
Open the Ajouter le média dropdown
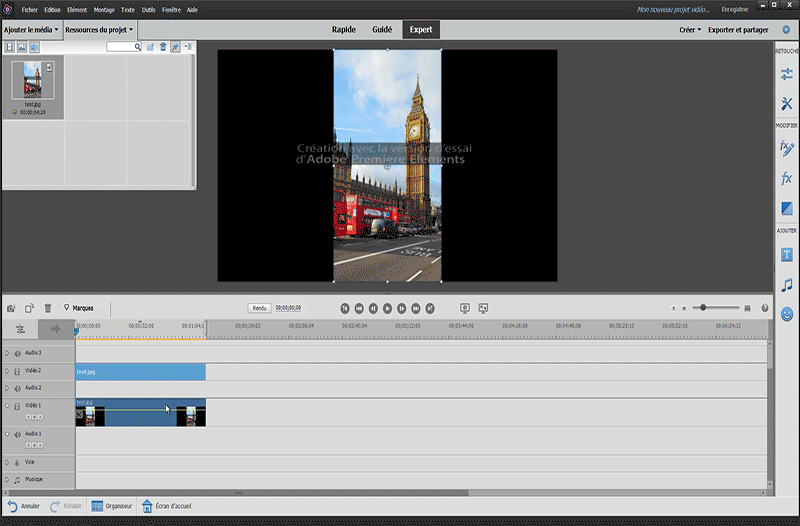click(30, 30)
